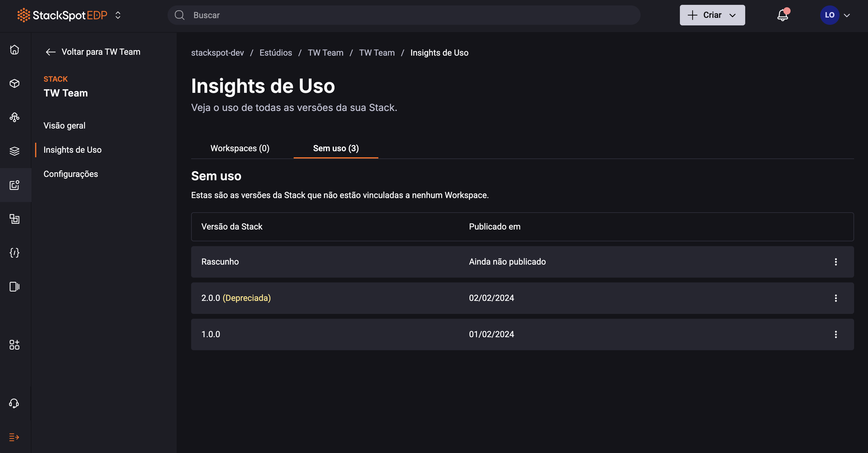The height and width of the screenshot is (453, 868).
Task: Expand sidebar with orange arrow icon
Action: [x=14, y=437]
